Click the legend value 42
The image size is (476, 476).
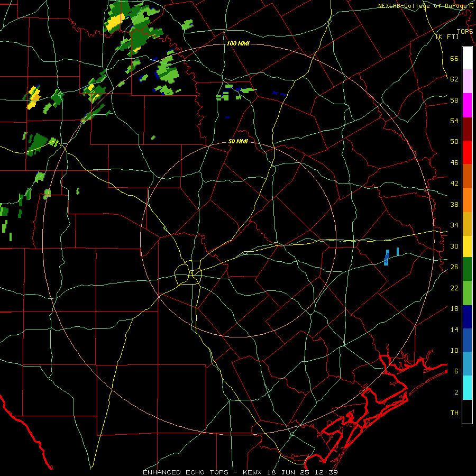454,184
